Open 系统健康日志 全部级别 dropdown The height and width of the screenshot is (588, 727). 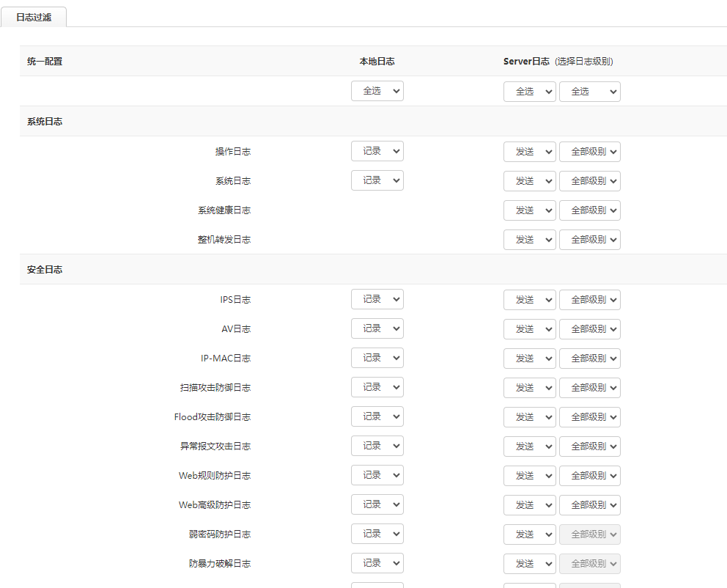click(x=590, y=210)
